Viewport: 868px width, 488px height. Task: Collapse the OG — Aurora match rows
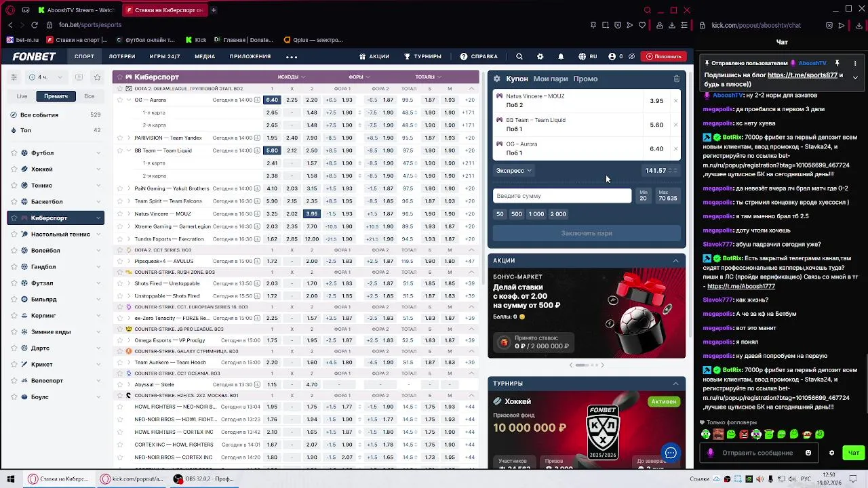point(128,100)
